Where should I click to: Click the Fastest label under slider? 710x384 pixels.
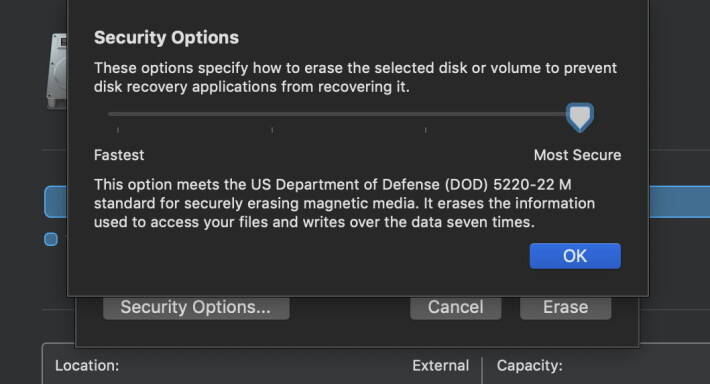coord(119,155)
